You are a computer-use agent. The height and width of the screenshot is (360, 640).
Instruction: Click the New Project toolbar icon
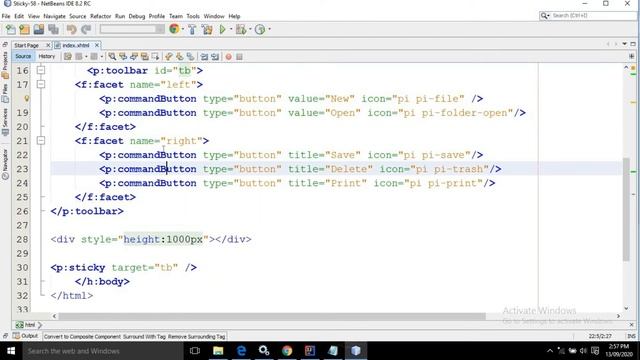24,29
